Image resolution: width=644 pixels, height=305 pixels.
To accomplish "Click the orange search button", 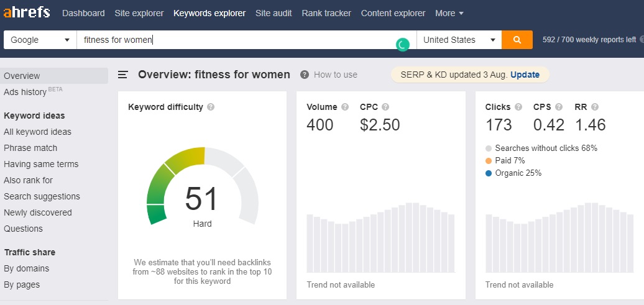I will [517, 40].
